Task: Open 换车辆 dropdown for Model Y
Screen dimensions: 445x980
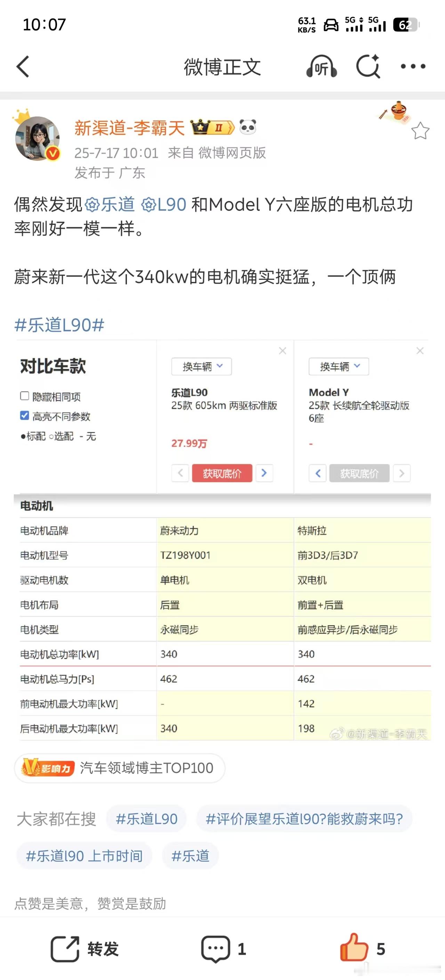Action: [x=339, y=366]
